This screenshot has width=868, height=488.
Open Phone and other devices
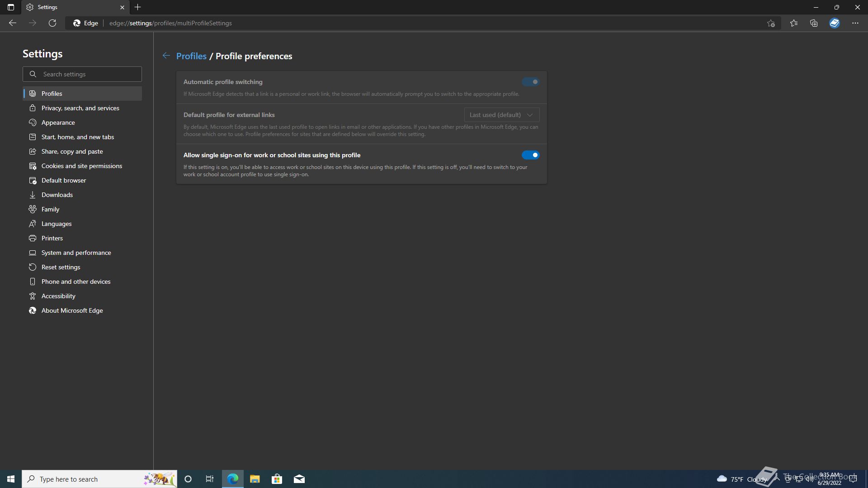click(83, 282)
